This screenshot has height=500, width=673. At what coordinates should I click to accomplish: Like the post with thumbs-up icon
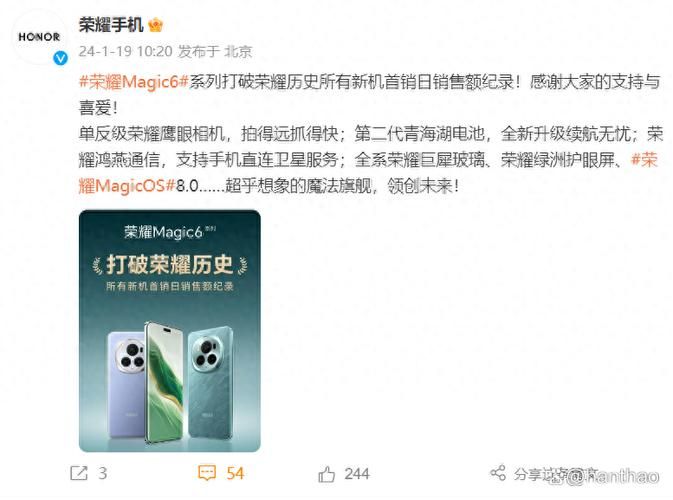click(326, 474)
